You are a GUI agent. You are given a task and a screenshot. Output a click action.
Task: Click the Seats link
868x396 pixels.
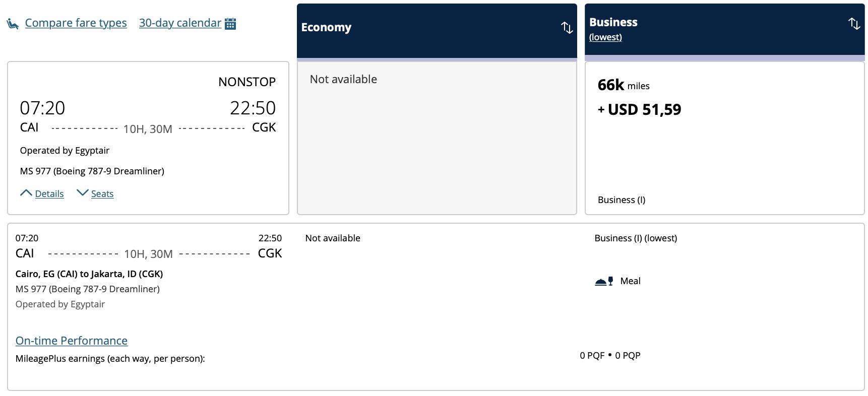click(x=102, y=194)
